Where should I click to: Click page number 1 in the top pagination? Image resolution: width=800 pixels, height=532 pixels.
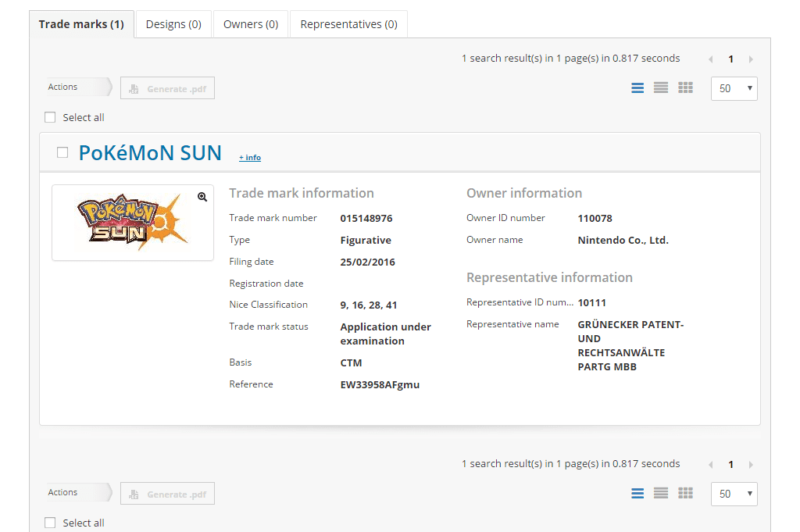point(730,59)
